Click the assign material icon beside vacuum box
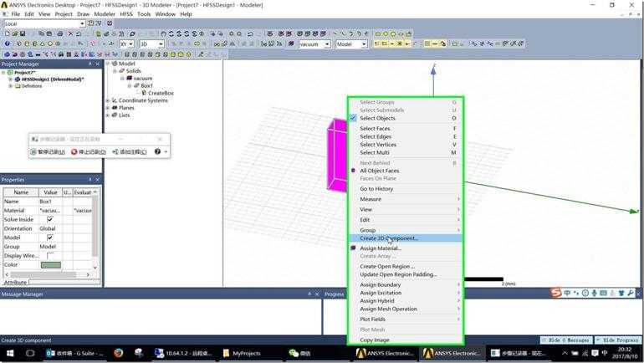 coord(291,44)
